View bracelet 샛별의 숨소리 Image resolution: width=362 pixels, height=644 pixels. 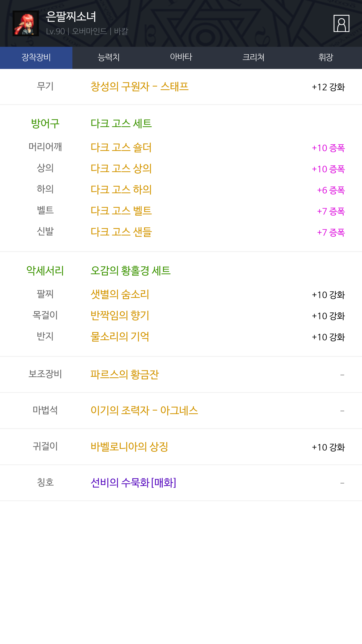coord(120,294)
